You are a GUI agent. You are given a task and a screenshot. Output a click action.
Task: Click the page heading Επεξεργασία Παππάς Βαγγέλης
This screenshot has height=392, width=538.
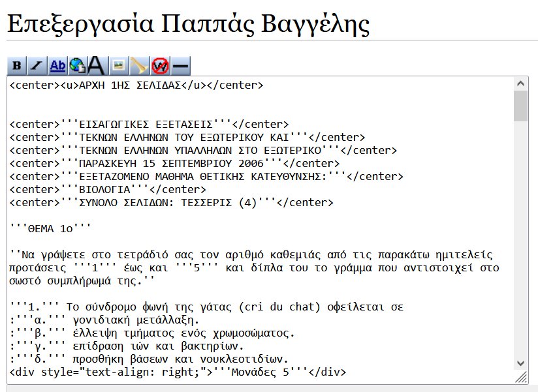[x=188, y=24]
